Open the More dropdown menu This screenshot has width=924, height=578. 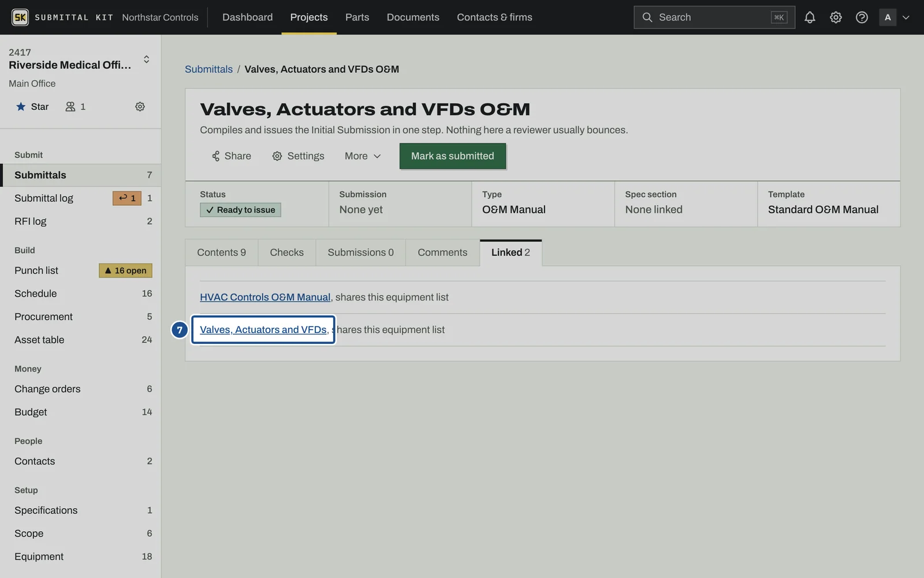click(363, 156)
